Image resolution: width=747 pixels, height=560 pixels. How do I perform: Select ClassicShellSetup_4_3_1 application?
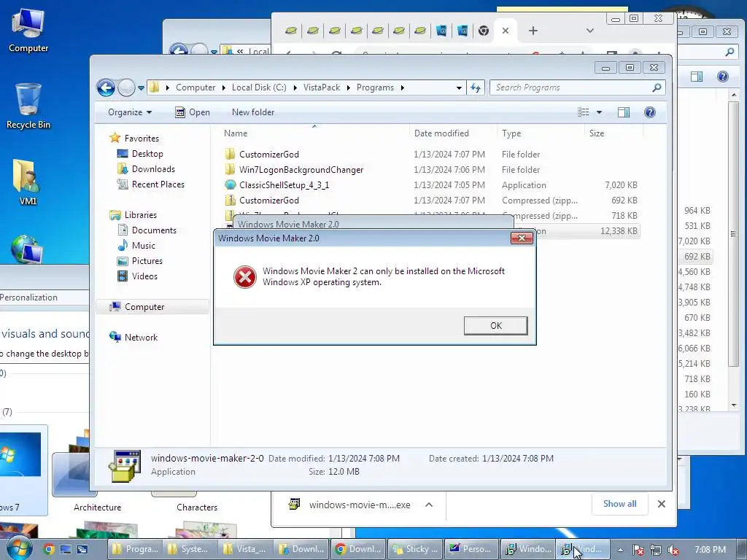pos(431,184)
